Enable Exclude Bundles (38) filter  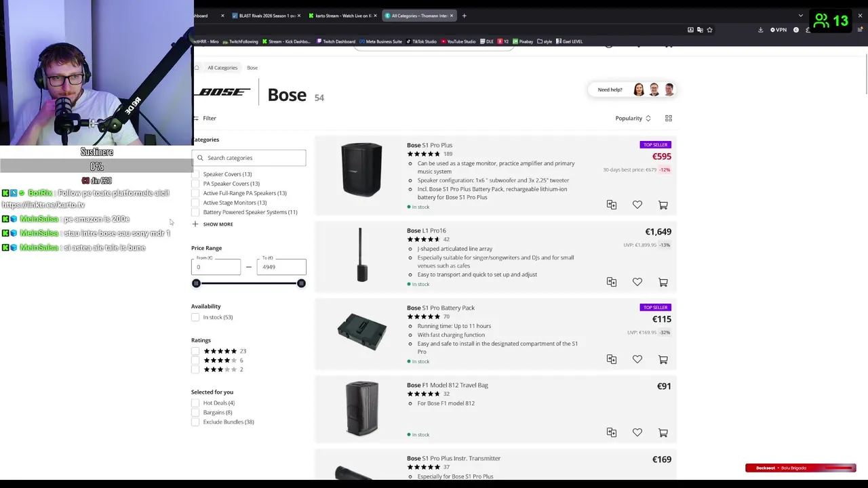tap(196, 422)
